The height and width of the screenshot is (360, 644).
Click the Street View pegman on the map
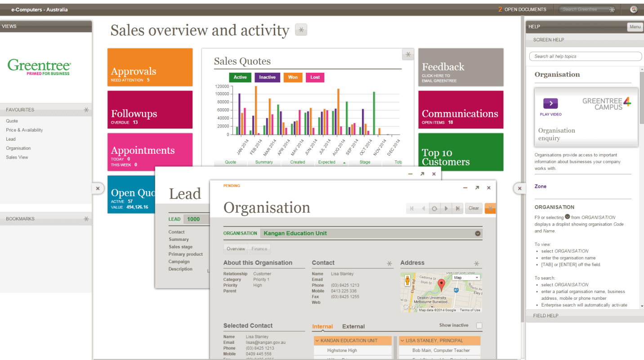click(408, 280)
